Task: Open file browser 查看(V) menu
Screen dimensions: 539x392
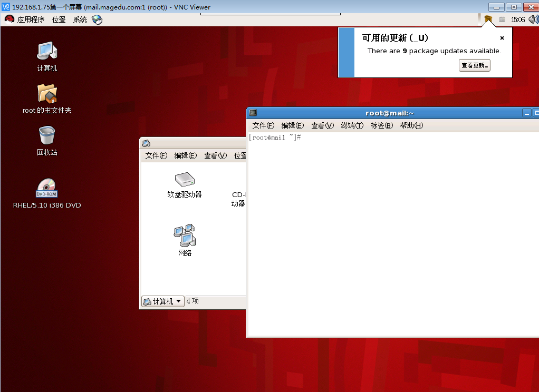Action: (216, 155)
